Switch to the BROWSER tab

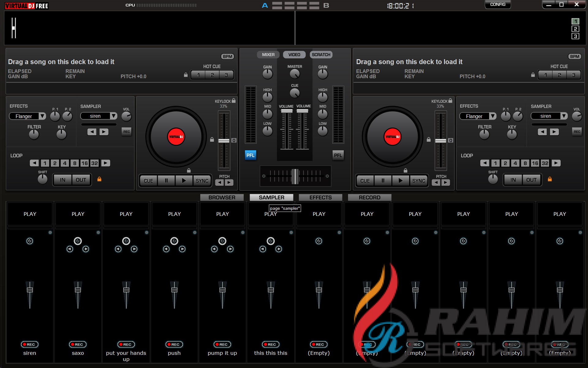222,197
